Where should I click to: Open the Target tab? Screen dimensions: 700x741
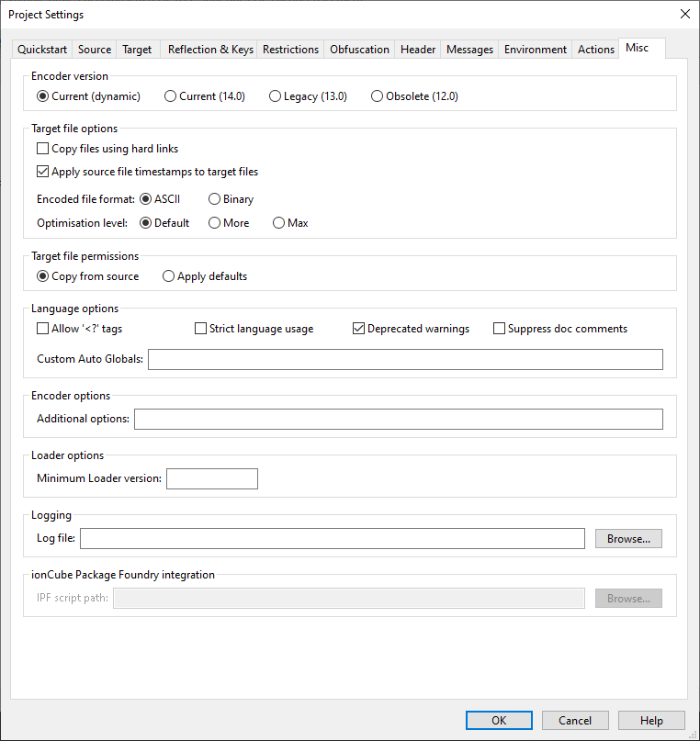tap(137, 50)
